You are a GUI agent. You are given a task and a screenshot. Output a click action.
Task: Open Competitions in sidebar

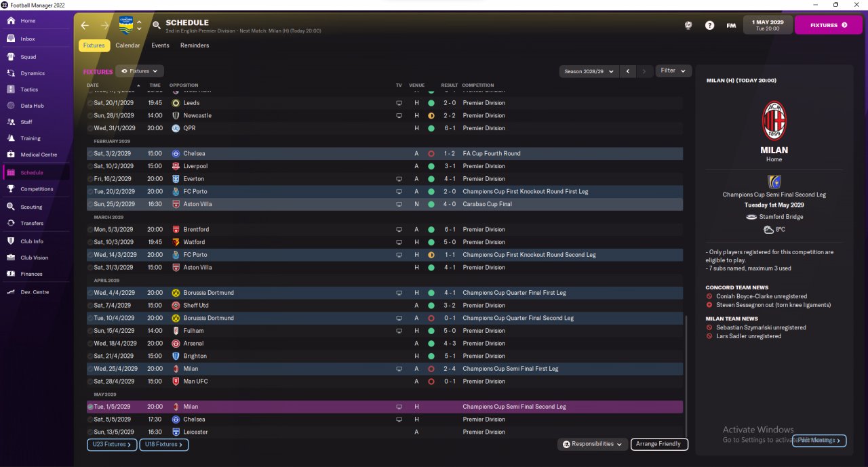click(37, 189)
